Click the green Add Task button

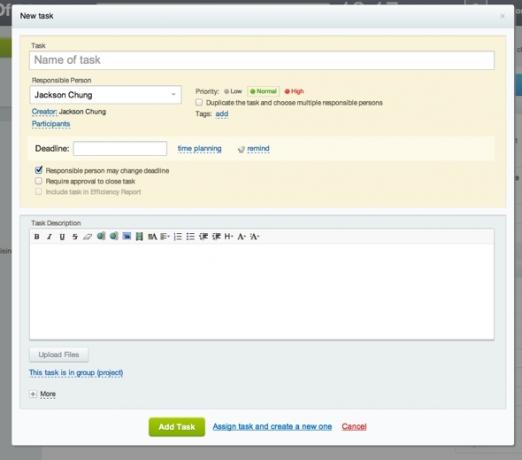point(177,427)
